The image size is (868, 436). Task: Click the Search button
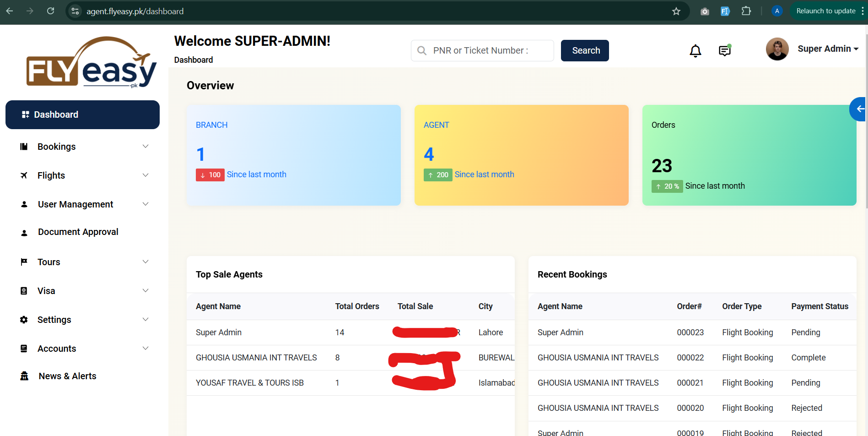coord(585,50)
